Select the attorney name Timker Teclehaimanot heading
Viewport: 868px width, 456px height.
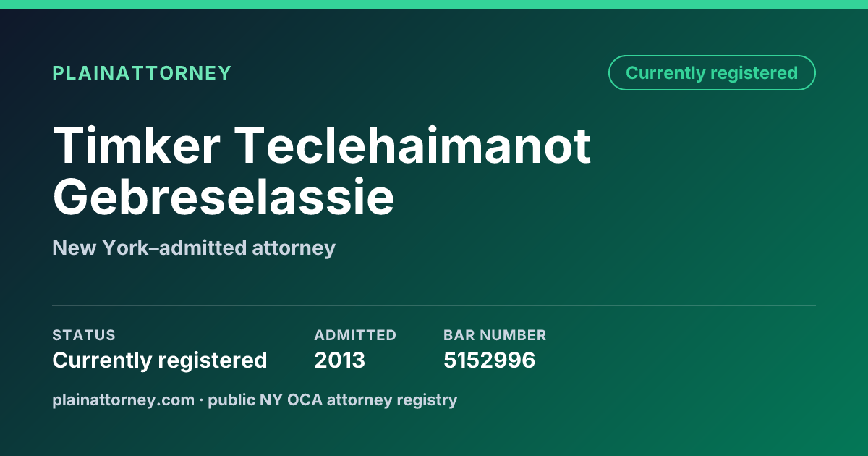coord(322,145)
